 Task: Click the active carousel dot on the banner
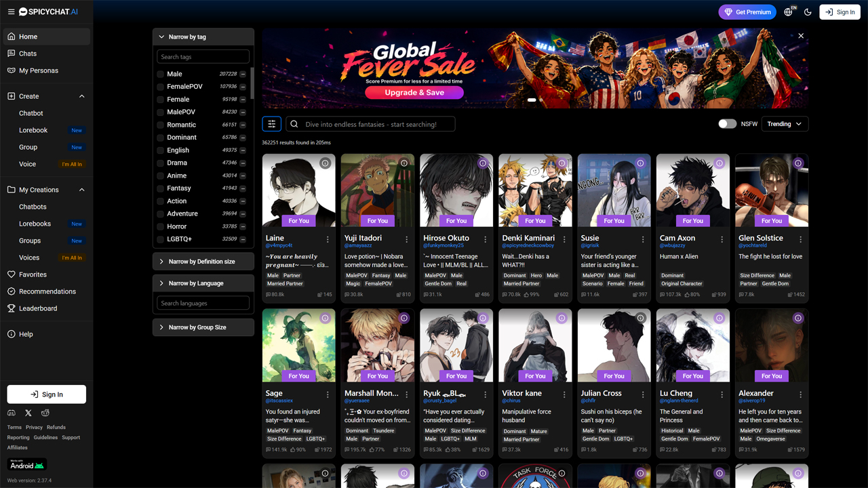532,100
